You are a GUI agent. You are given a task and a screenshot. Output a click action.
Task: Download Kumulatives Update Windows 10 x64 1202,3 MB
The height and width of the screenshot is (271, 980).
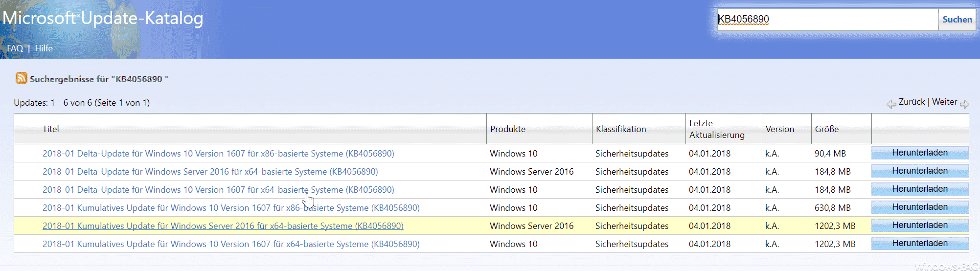(920, 244)
